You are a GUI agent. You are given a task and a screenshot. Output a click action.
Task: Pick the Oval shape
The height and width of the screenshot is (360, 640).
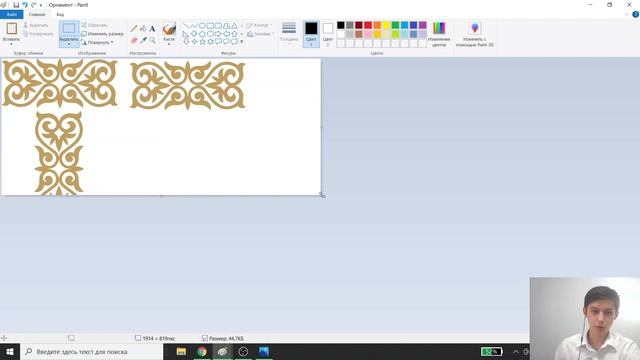point(202,26)
